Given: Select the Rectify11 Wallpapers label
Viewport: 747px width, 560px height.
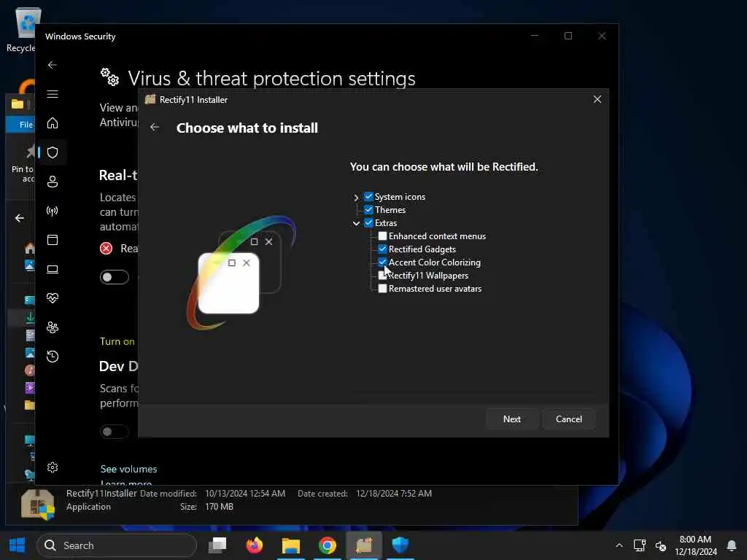Looking at the screenshot, I should (x=428, y=275).
